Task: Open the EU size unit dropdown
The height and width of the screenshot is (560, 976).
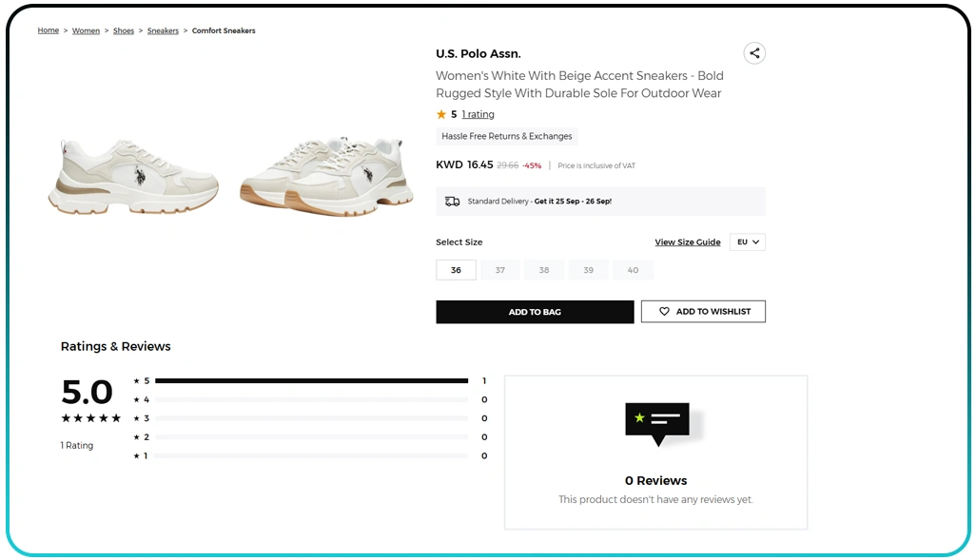Action: tap(748, 241)
